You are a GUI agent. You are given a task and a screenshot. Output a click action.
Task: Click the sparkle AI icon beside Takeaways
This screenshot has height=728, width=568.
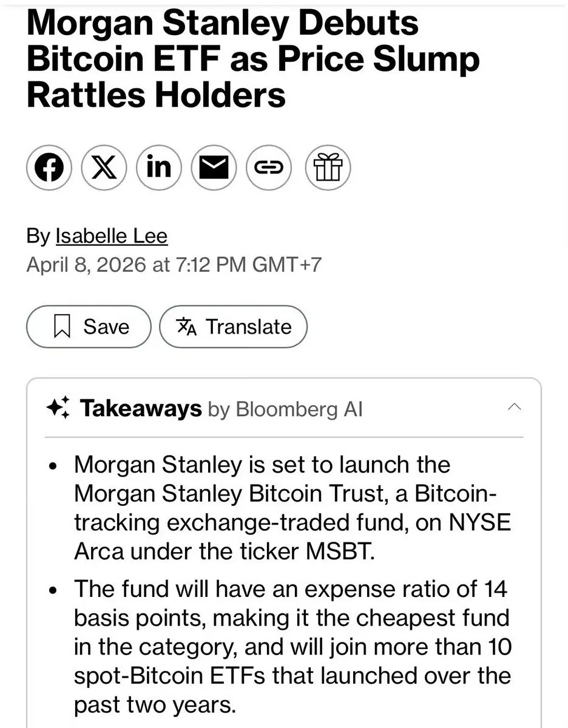point(58,408)
